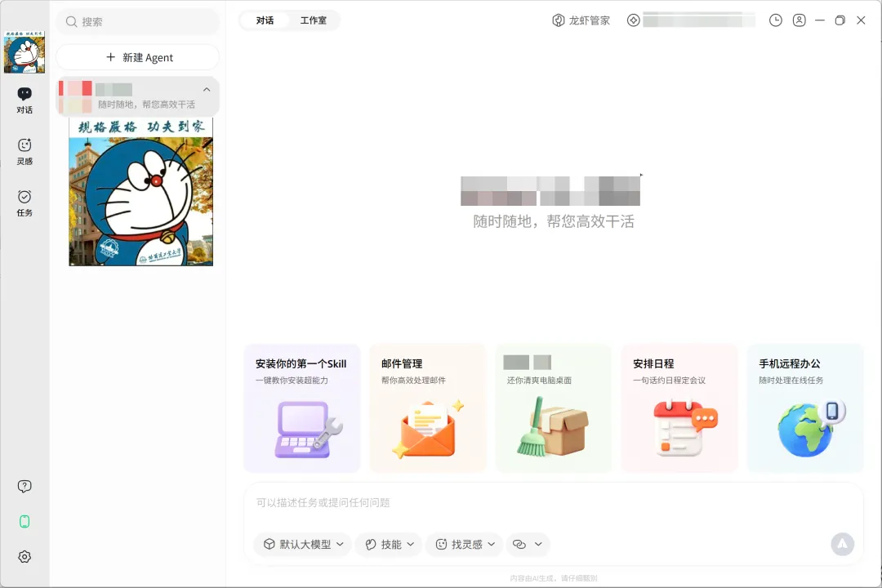Image resolution: width=882 pixels, height=588 pixels.
Task: Click the search magnifier icon
Action: click(71, 22)
